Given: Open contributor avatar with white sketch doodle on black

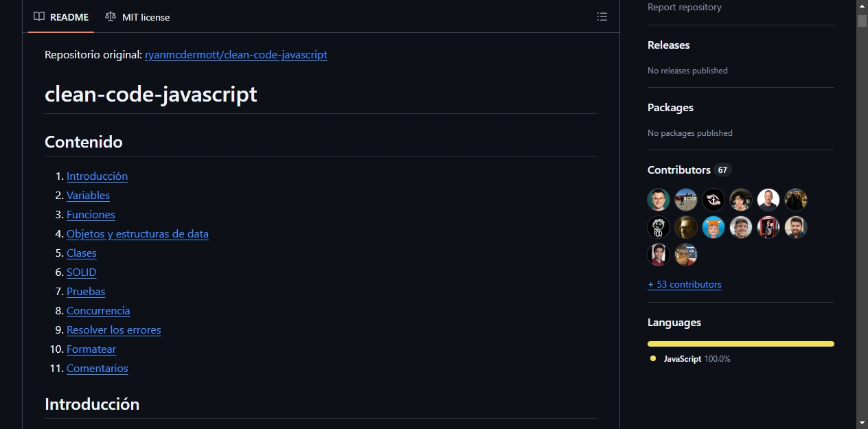Looking at the screenshot, I should coord(659,227).
